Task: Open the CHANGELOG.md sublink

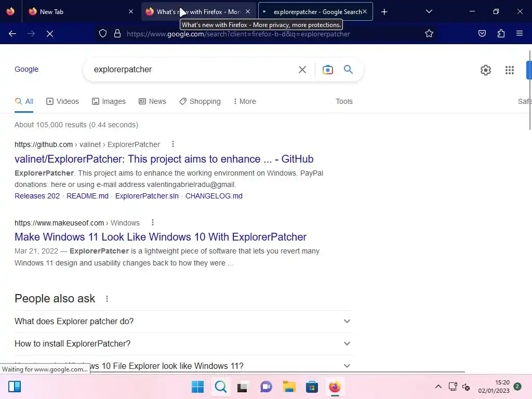Action: click(x=214, y=196)
